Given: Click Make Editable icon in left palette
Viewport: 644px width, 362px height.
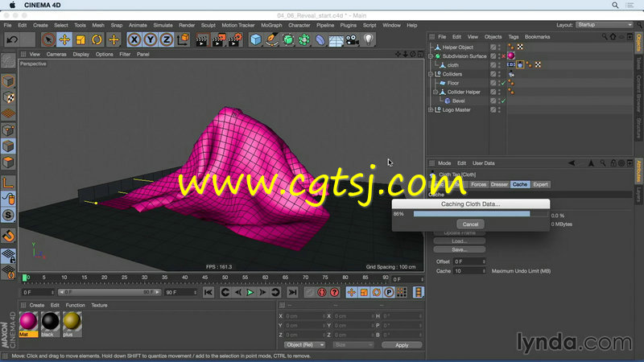Looking at the screenshot, I should 8,61.
